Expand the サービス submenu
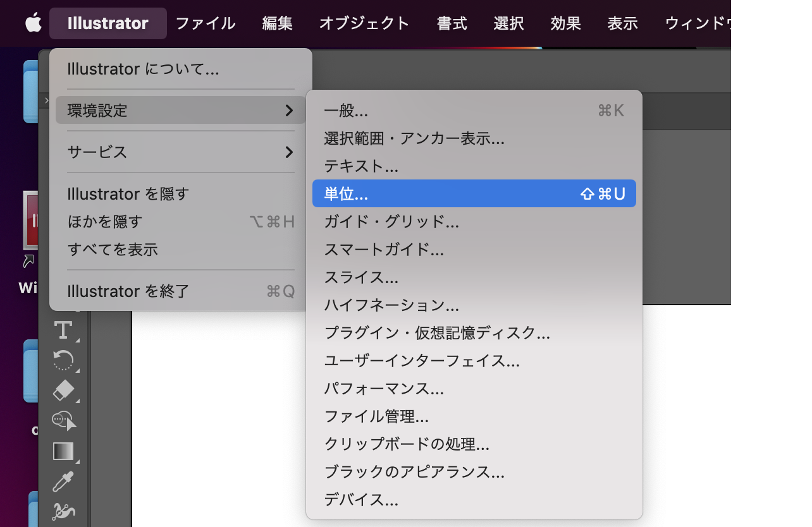Screen dimensions: 812x527 (181, 152)
